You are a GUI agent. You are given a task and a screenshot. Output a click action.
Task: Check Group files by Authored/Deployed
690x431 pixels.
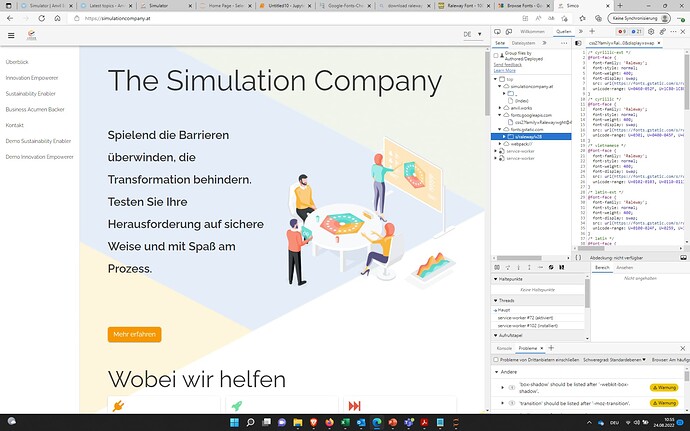pos(496,55)
